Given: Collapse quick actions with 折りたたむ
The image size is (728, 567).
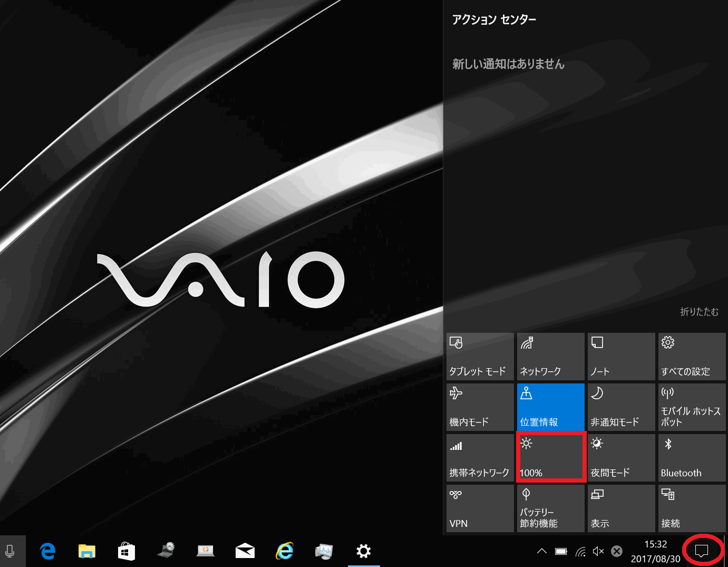Looking at the screenshot, I should pyautogui.click(x=699, y=312).
